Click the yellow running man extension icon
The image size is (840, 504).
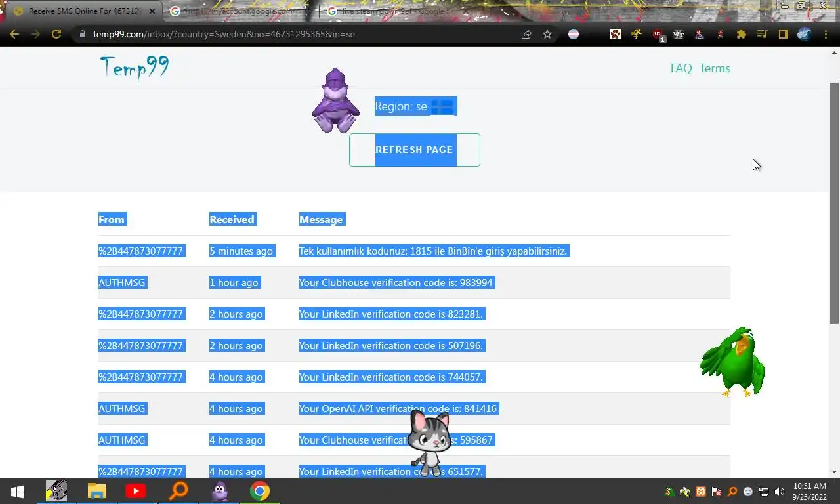point(637,34)
